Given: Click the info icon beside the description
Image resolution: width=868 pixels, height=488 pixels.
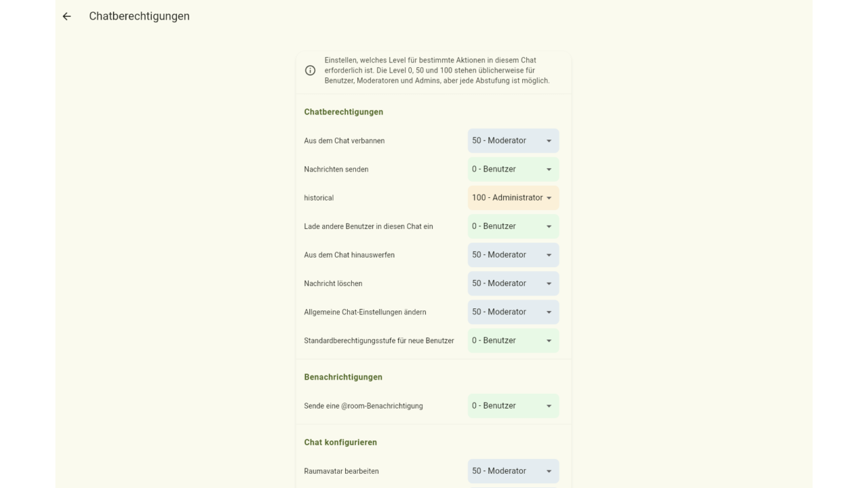Looking at the screenshot, I should (x=310, y=70).
